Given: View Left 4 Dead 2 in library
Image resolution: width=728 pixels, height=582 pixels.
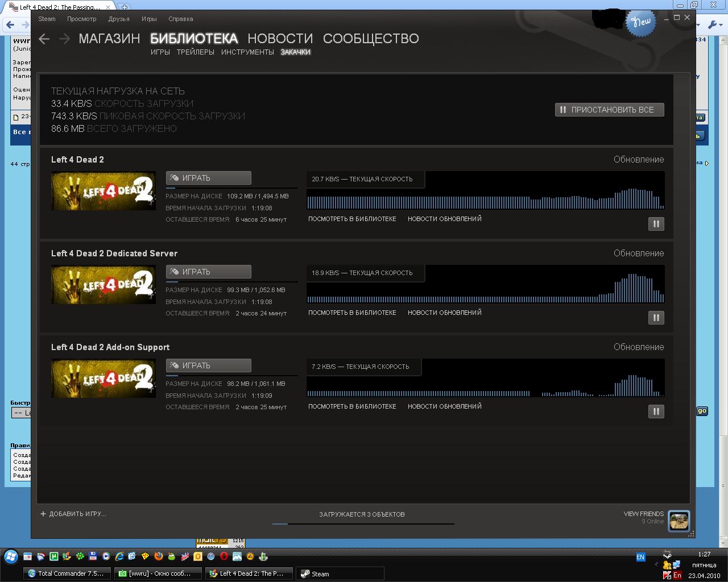Looking at the screenshot, I should click(352, 219).
